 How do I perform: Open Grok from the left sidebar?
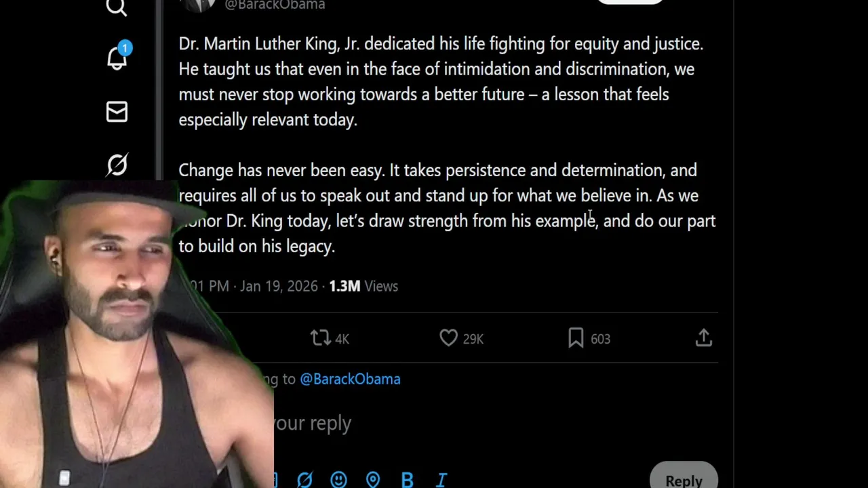117,165
